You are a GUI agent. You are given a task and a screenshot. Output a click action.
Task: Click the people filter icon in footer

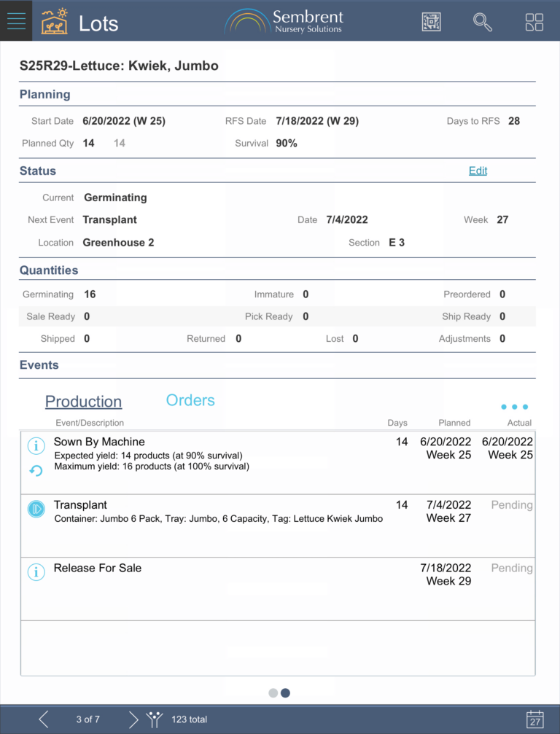click(x=154, y=719)
